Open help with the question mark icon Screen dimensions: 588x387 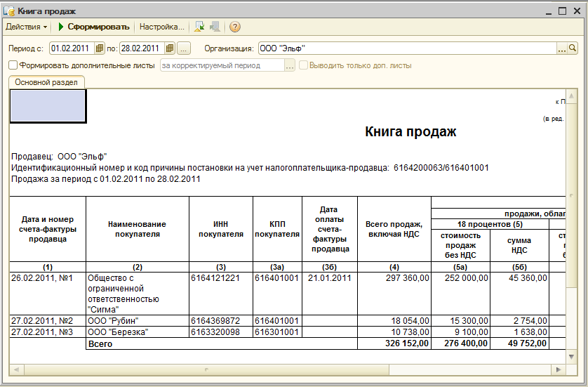coord(235,27)
